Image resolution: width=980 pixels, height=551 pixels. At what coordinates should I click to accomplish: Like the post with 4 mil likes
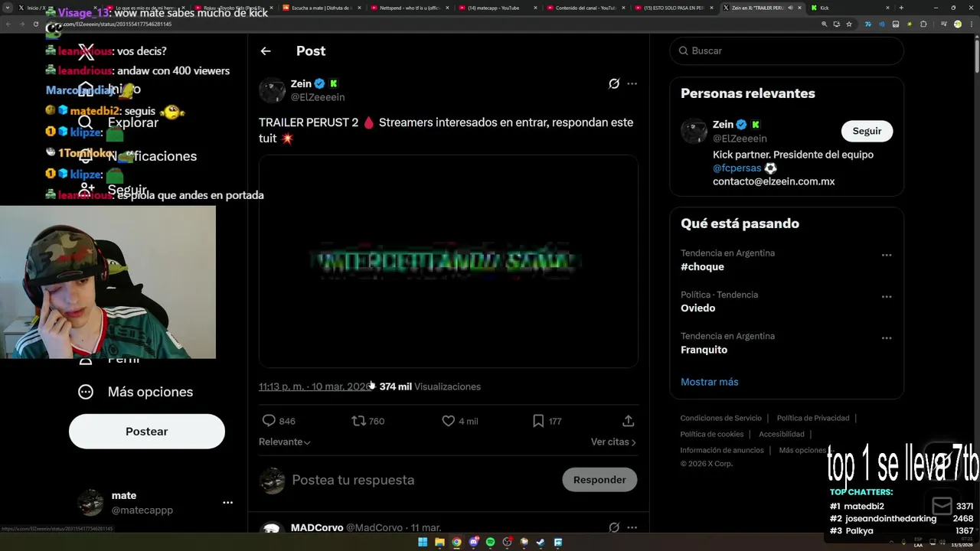(449, 421)
